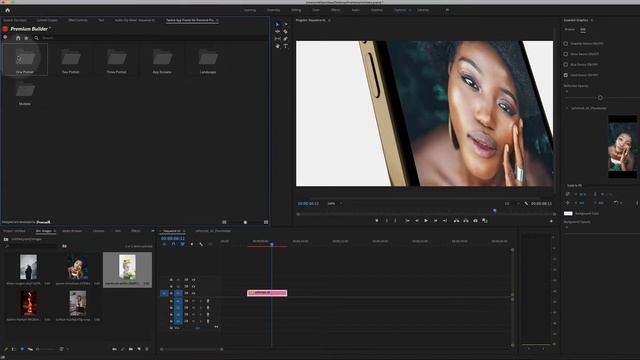The height and width of the screenshot is (360, 640).
Task: Uncheck the fourth checked checkbox in Essential Graphics
Action: [566, 75]
